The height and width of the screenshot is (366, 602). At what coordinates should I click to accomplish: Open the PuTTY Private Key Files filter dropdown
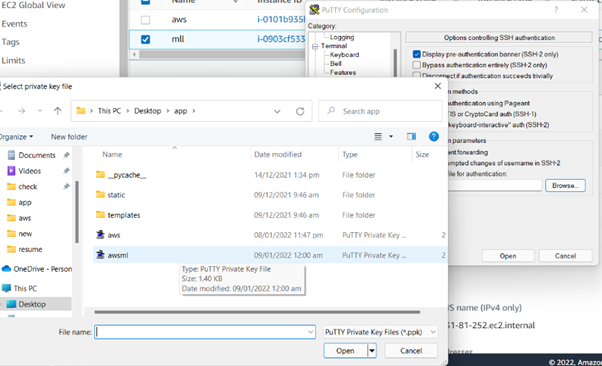pos(433,332)
